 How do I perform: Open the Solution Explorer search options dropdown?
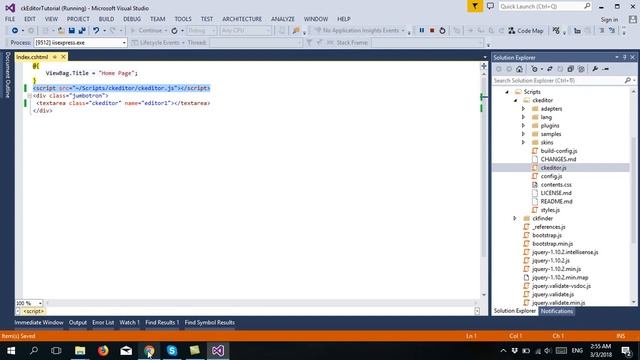click(x=634, y=80)
